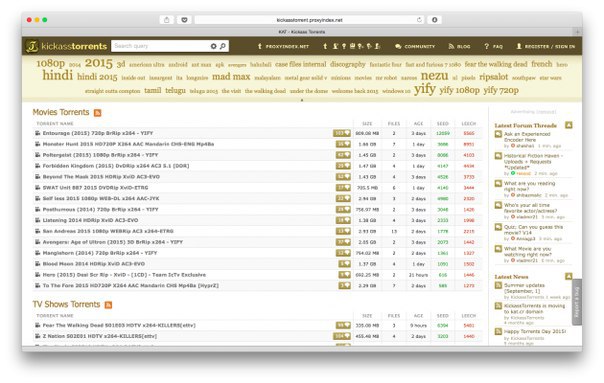Open comments badge for Poltergeist (2015) torrent

[343, 155]
